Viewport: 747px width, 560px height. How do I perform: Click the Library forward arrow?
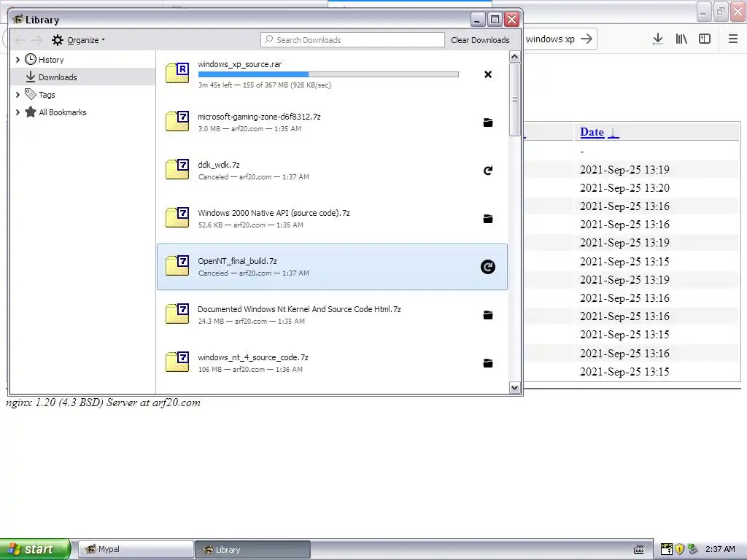tap(36, 40)
